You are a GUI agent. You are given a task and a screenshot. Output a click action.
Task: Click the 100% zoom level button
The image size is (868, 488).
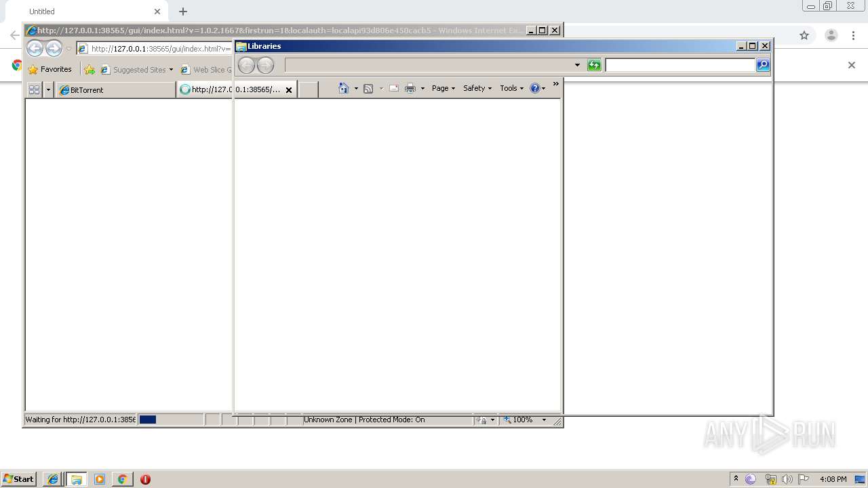[x=518, y=420]
